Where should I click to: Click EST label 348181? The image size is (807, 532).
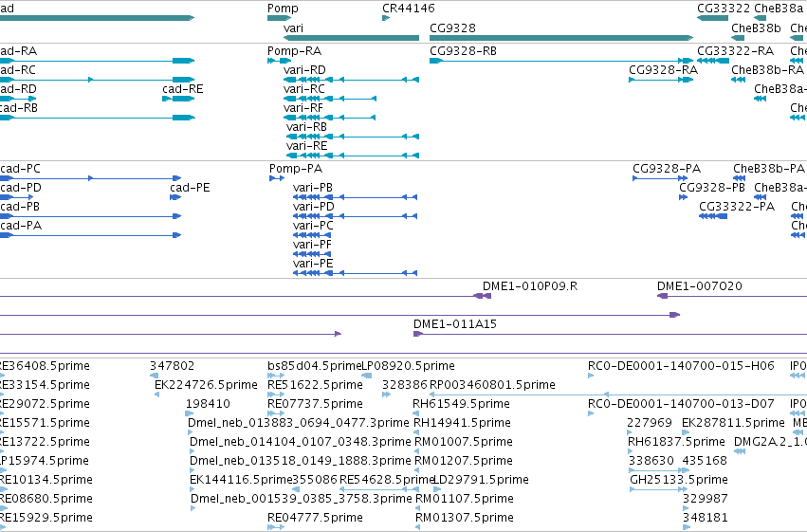pos(706,518)
